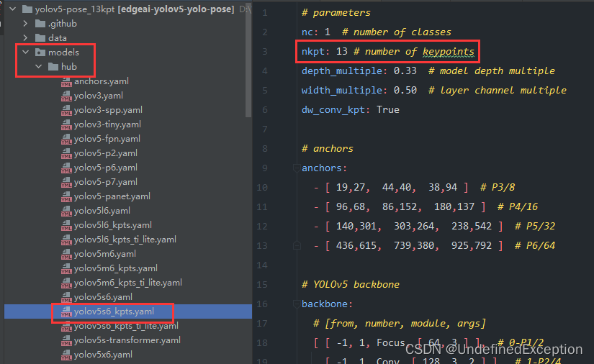Click the YML icon of yolov5s-transformer.yaml

[66, 340]
